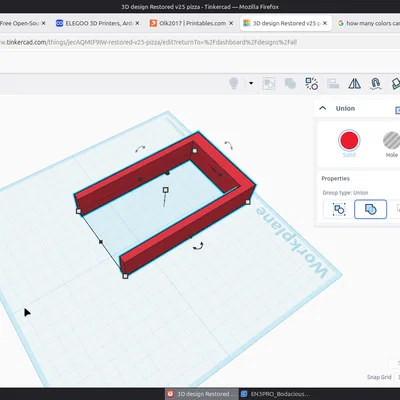Click the black midpoint handle on left edge
The height and width of the screenshot is (400, 400).
coord(101,242)
